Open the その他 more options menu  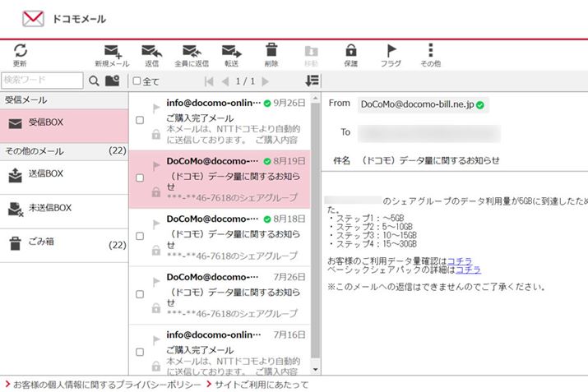[430, 51]
